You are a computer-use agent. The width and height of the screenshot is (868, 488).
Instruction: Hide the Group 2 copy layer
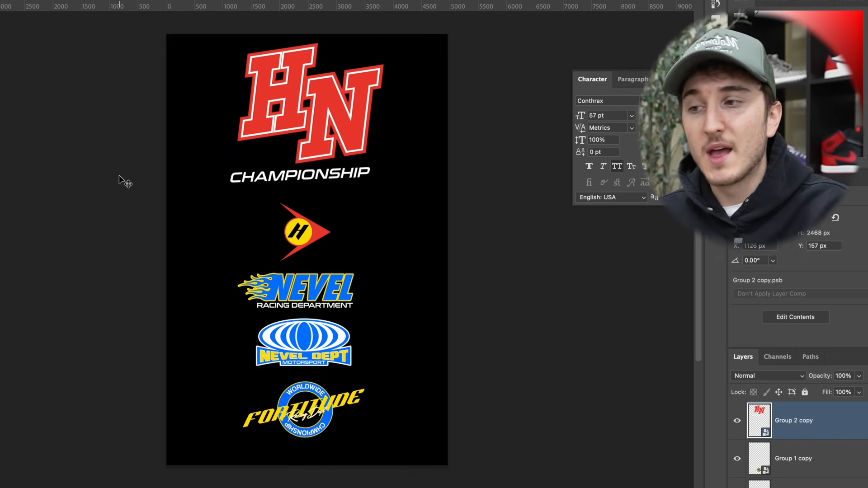737,421
